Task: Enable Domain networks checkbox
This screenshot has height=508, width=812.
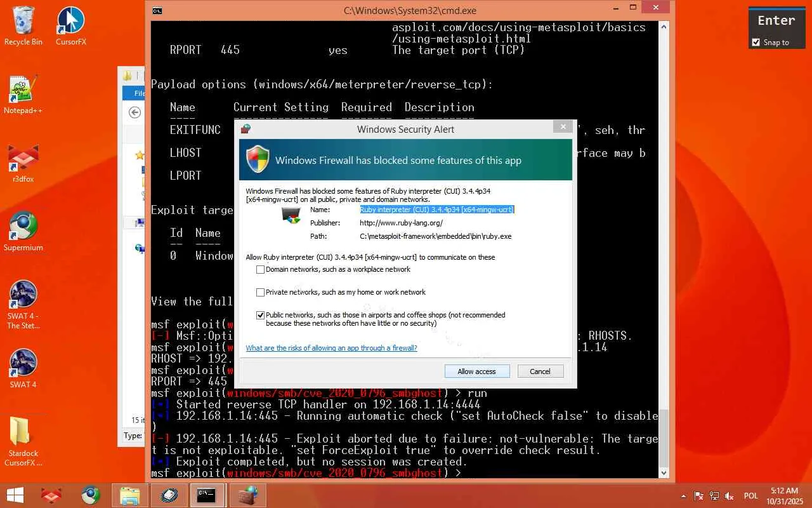Action: click(260, 269)
